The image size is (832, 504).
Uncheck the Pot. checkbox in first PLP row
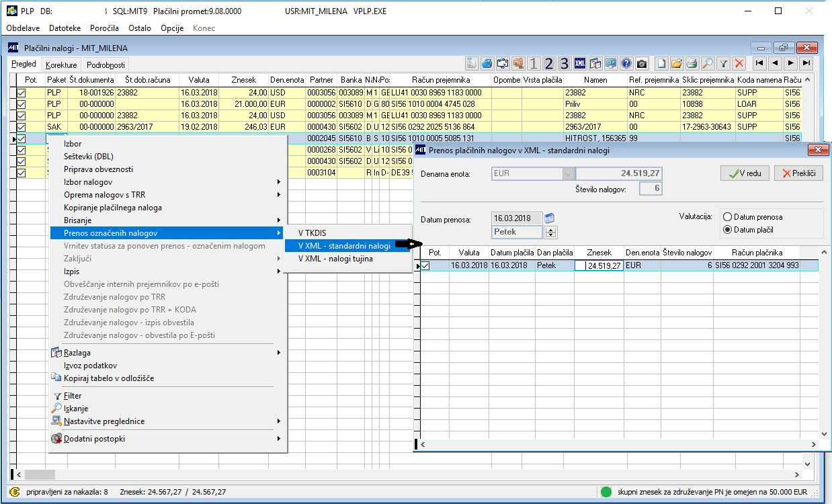click(x=22, y=93)
